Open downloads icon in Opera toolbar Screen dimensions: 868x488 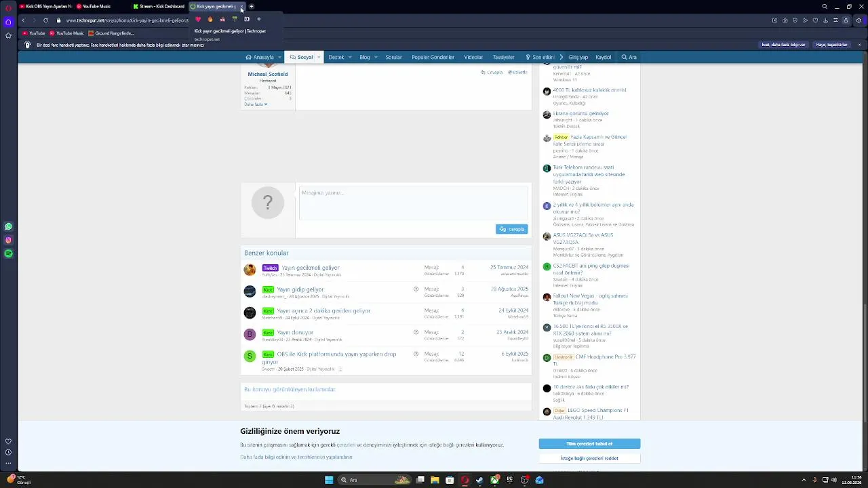click(825, 20)
